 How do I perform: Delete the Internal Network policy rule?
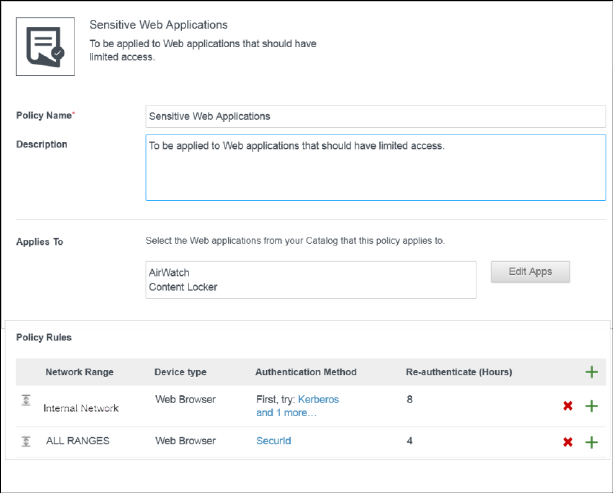(568, 406)
